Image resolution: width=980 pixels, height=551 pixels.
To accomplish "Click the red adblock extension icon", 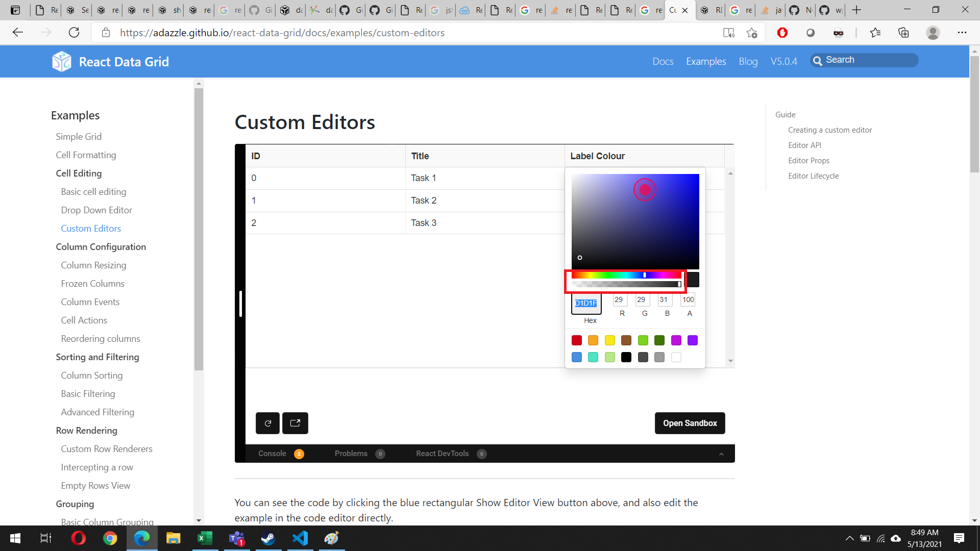I will pyautogui.click(x=782, y=32).
